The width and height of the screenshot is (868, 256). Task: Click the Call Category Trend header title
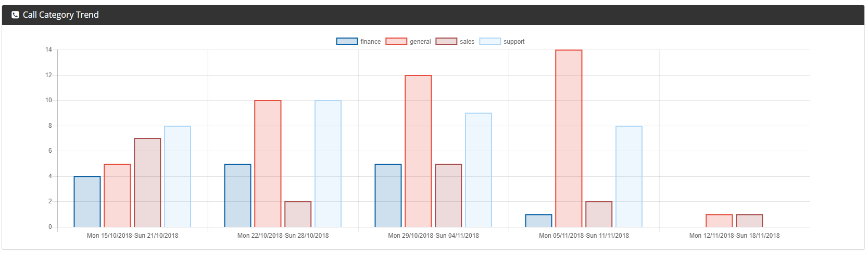coord(61,15)
